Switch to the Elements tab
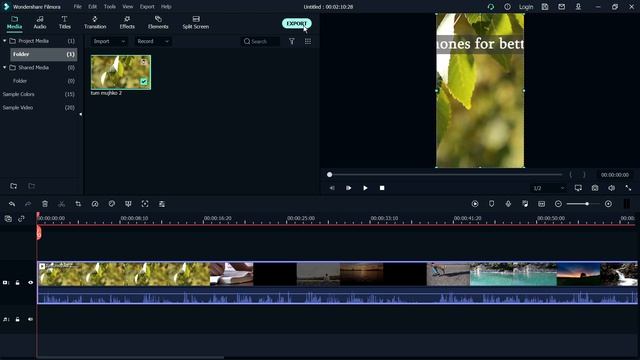This screenshot has width=640, height=360. 158,22
